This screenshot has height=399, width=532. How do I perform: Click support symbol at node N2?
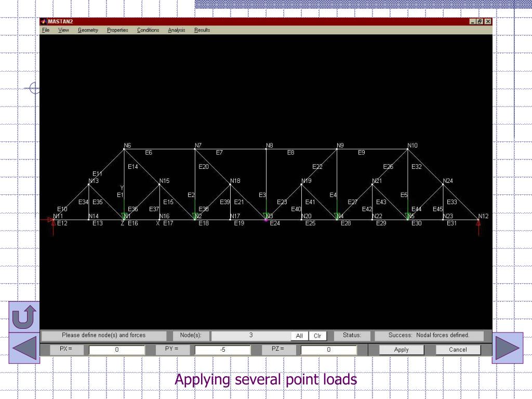[195, 217]
